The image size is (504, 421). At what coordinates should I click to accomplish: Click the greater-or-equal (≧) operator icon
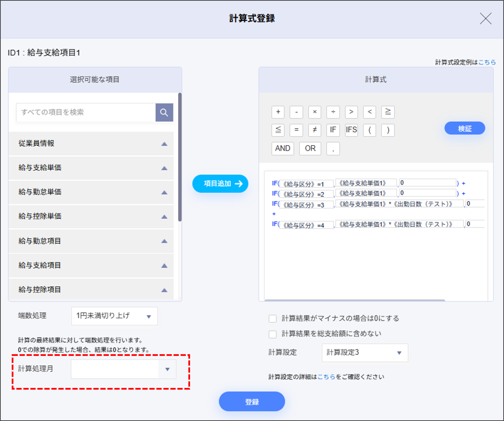pyautogui.click(x=388, y=112)
